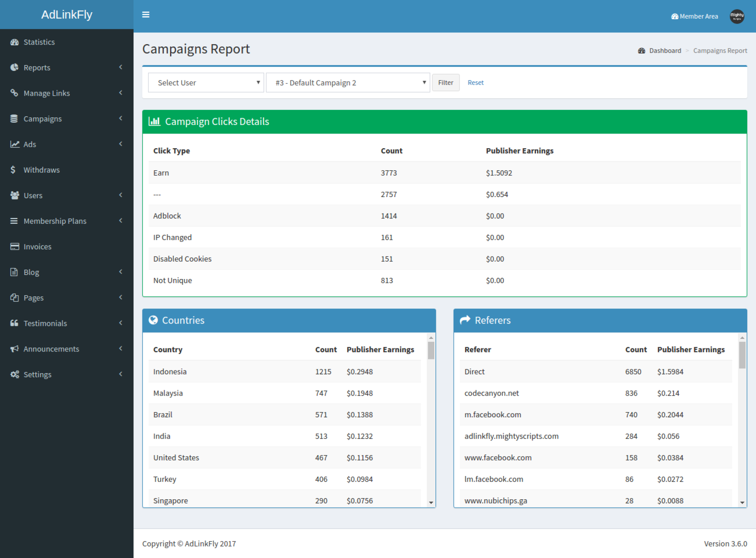This screenshot has width=756, height=558.
Task: Open the Default Campaign 2 dropdown
Action: (348, 83)
